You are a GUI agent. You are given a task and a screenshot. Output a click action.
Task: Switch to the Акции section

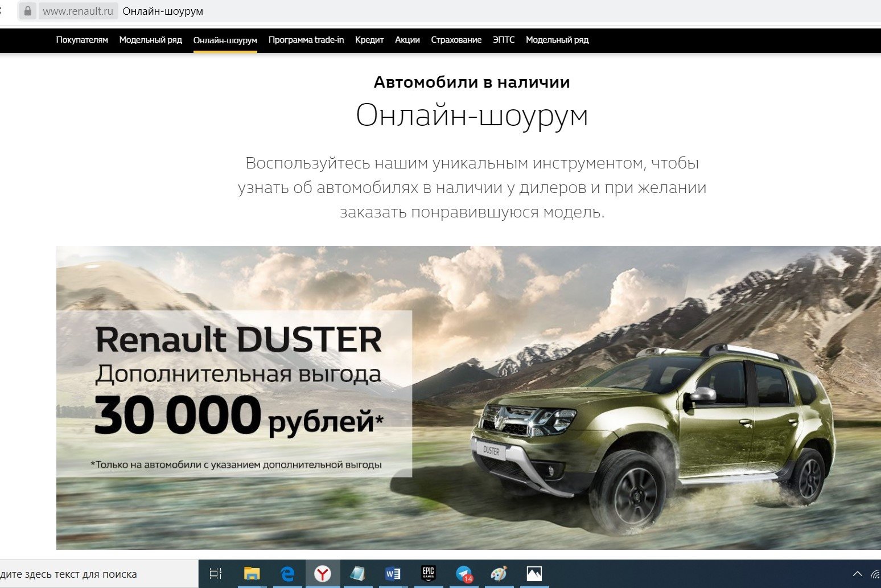pyautogui.click(x=407, y=40)
